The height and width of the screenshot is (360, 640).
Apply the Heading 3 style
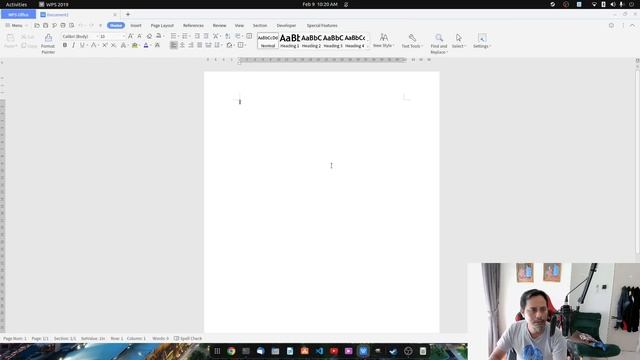(333, 41)
